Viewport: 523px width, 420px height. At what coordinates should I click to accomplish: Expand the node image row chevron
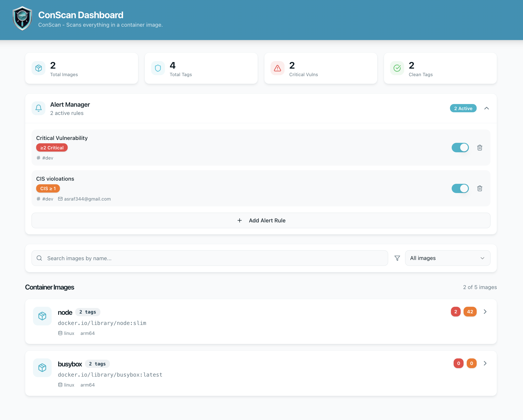[x=485, y=312]
